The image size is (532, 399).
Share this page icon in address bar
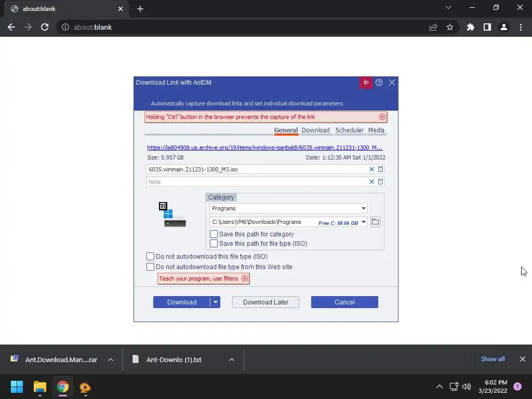coord(433,27)
